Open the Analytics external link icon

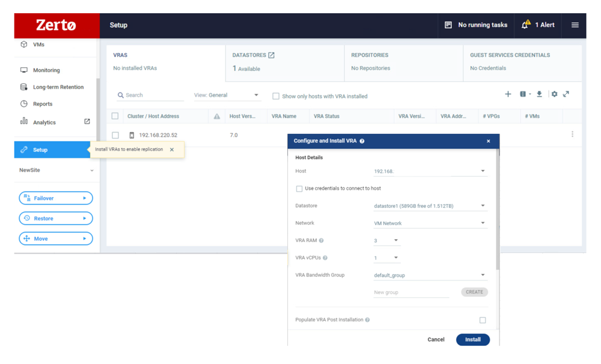coord(87,121)
